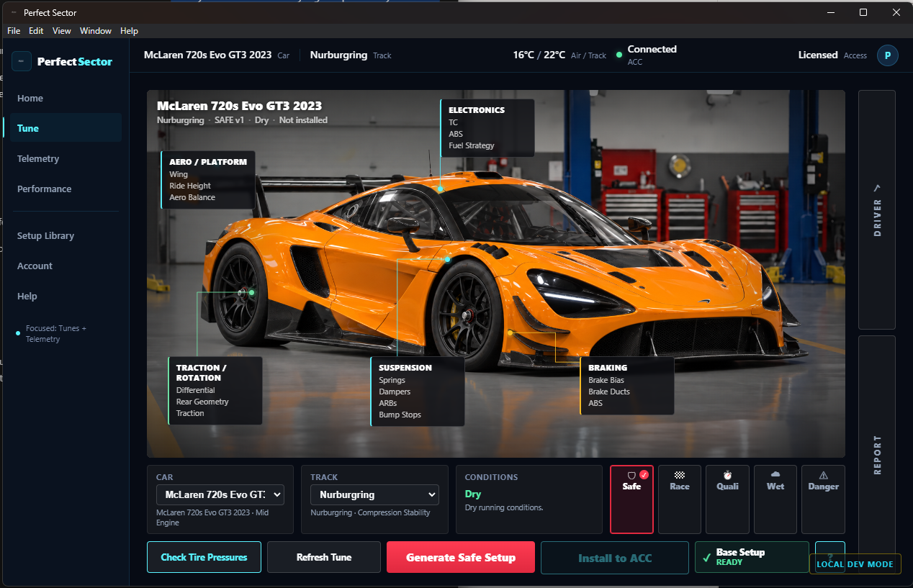The image size is (913, 588).
Task: Open the Edit menu
Action: point(36,31)
